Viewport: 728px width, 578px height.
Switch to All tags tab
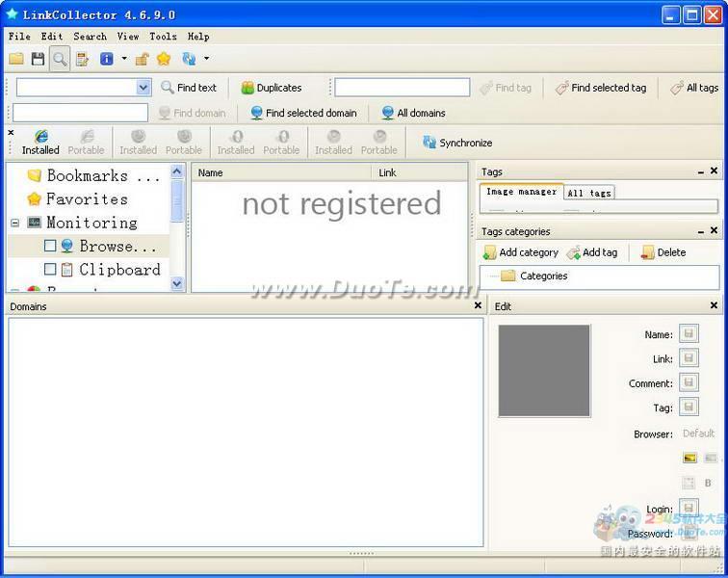point(589,193)
